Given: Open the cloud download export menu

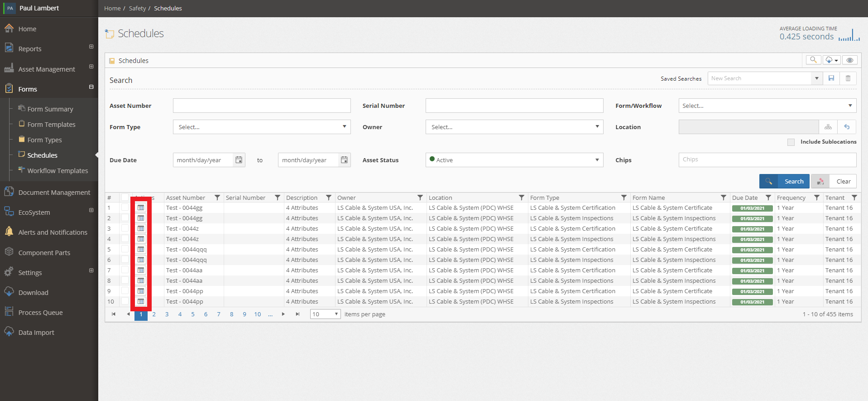Looking at the screenshot, I should 832,60.
